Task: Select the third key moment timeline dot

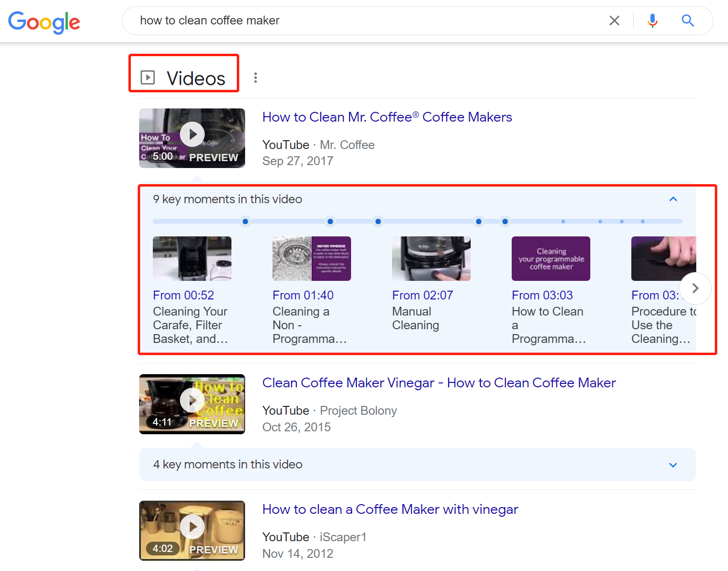Action: click(378, 222)
